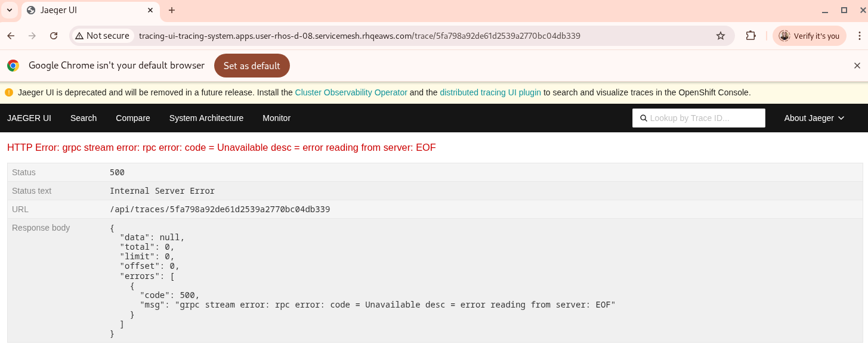Bookmark this page with the star icon
Viewport: 868px width, 363px height.
coord(721,36)
